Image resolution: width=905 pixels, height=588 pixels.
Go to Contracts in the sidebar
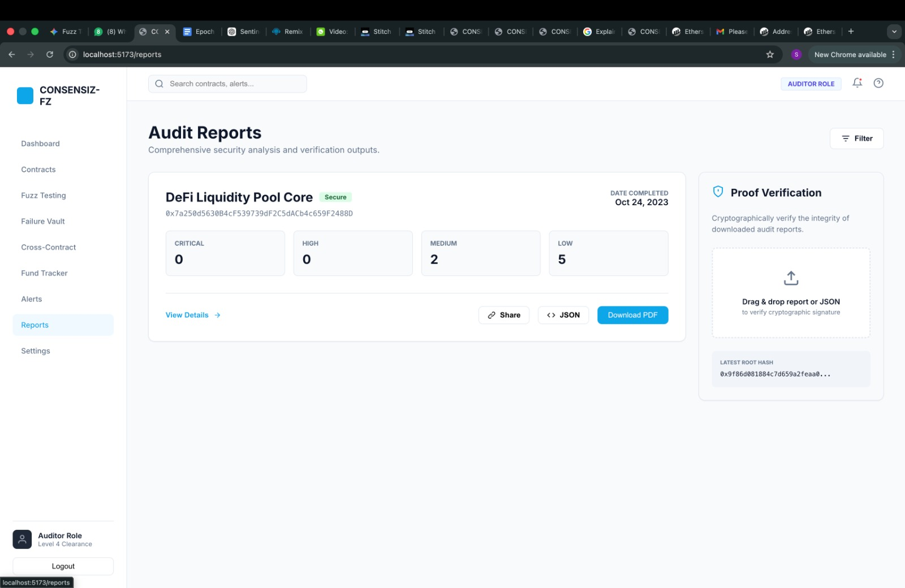pyautogui.click(x=63, y=170)
